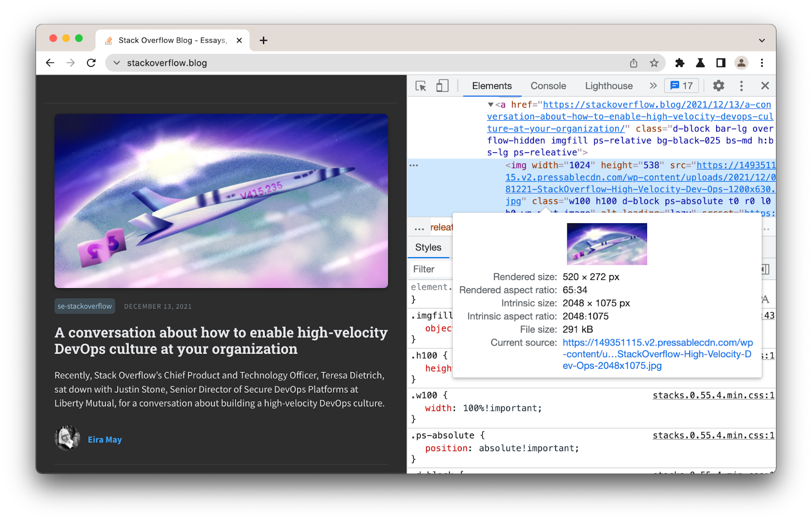Viewport: 812px width, 521px height.
Task: Activate the inspect element picker icon
Action: tap(421, 86)
